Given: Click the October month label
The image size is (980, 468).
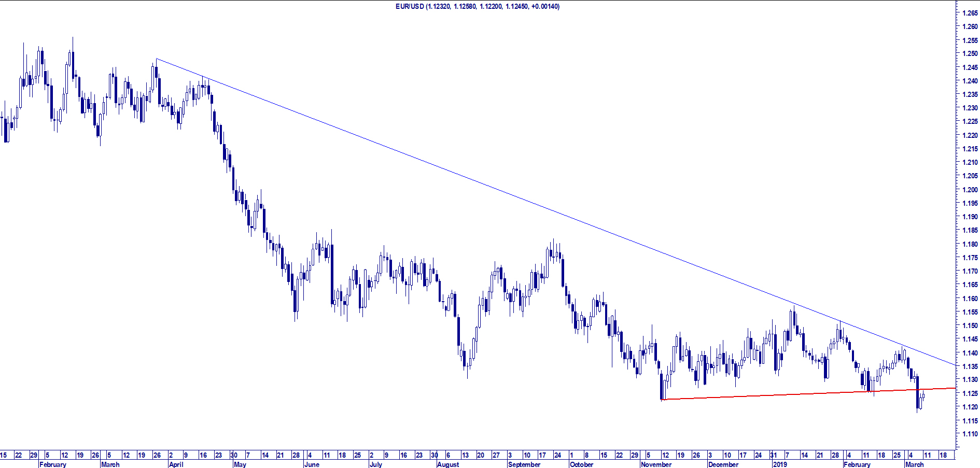Looking at the screenshot, I should (581, 464).
